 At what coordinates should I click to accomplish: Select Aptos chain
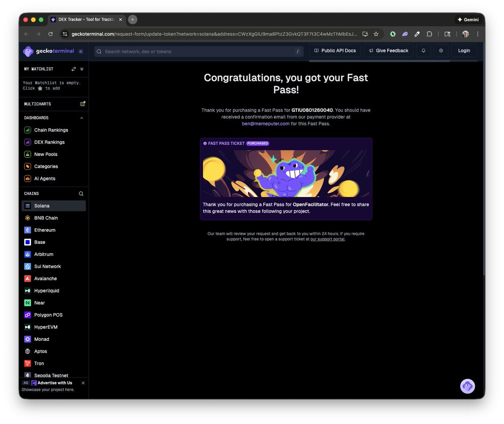coord(53,352)
